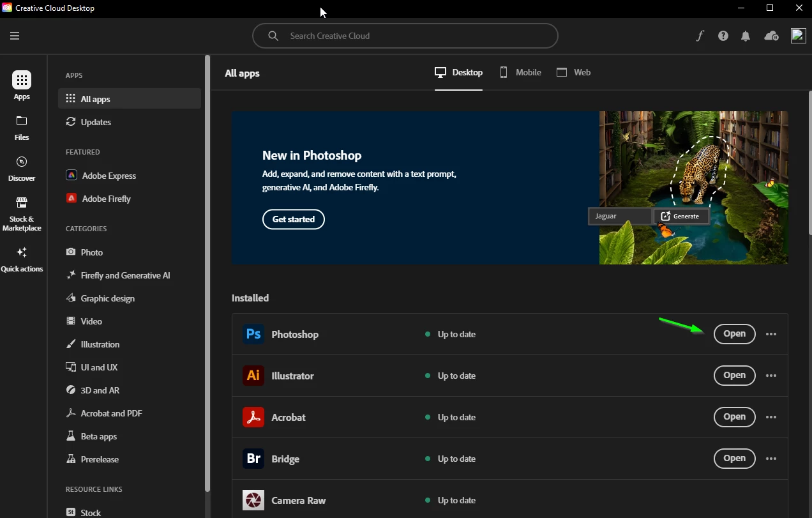The height and width of the screenshot is (518, 812).
Task: Open Files in the left rail
Action: point(22,128)
